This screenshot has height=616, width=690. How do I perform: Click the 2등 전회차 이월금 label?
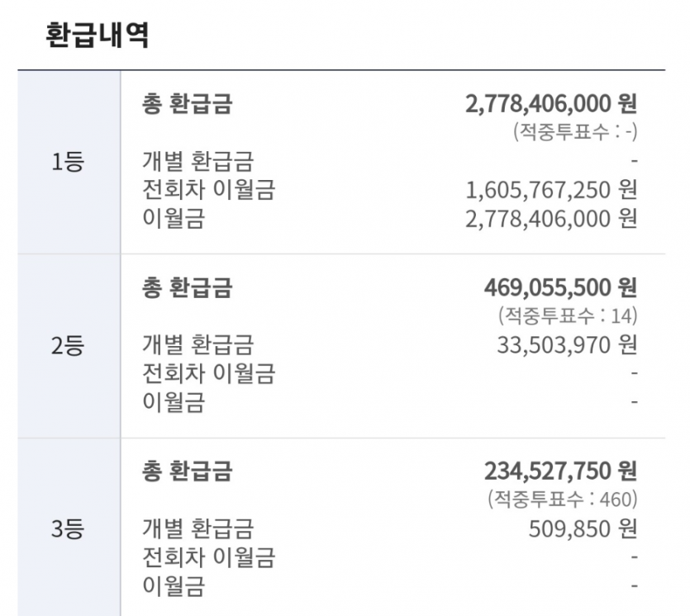(208, 373)
